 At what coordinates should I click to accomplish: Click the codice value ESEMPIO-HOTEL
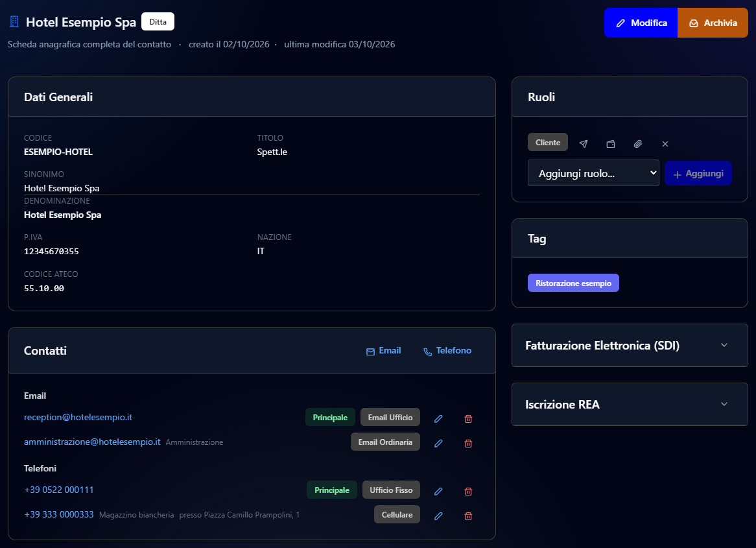[x=58, y=152]
